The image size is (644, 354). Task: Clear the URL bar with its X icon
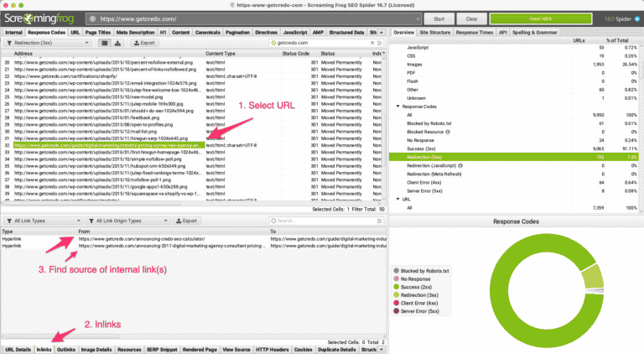[418, 19]
